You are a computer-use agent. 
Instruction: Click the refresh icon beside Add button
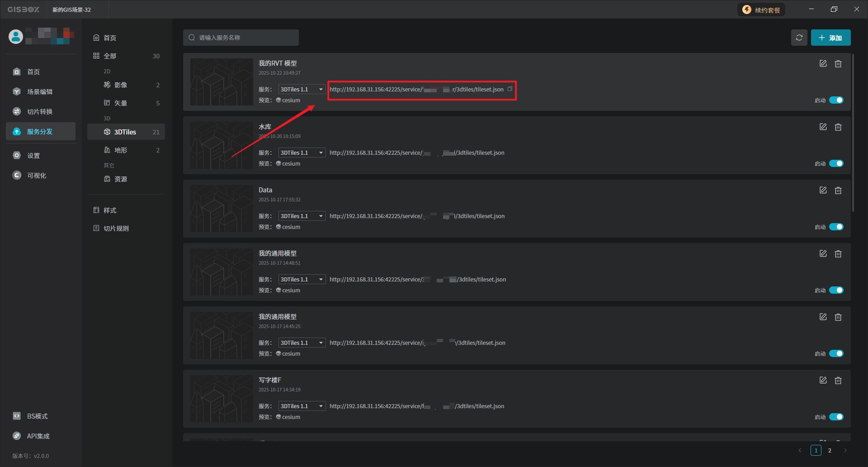pyautogui.click(x=799, y=38)
